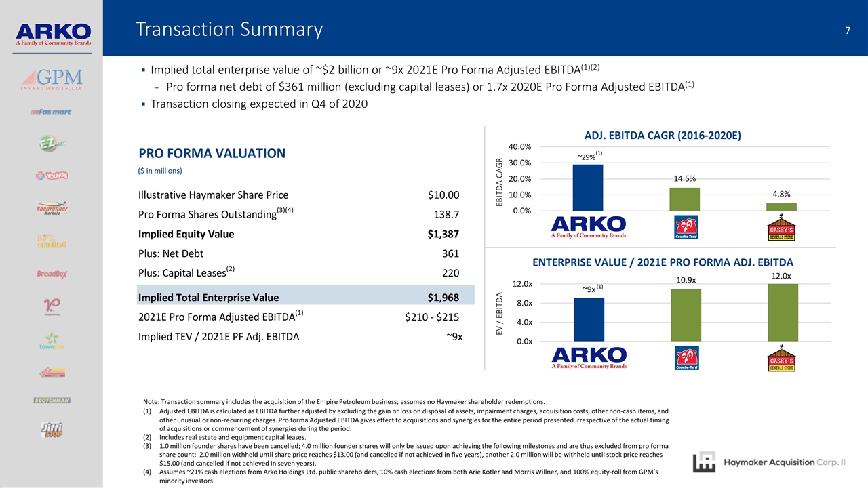Click the Pro Forma Shares Outstanding label
Screen dimensions: 868x488
pyautogui.click(x=216, y=213)
